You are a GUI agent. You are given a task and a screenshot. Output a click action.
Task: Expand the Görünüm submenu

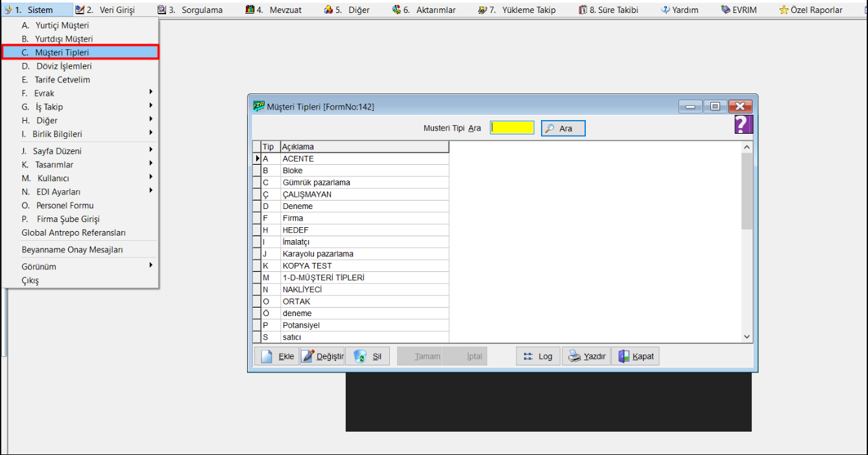click(x=80, y=267)
